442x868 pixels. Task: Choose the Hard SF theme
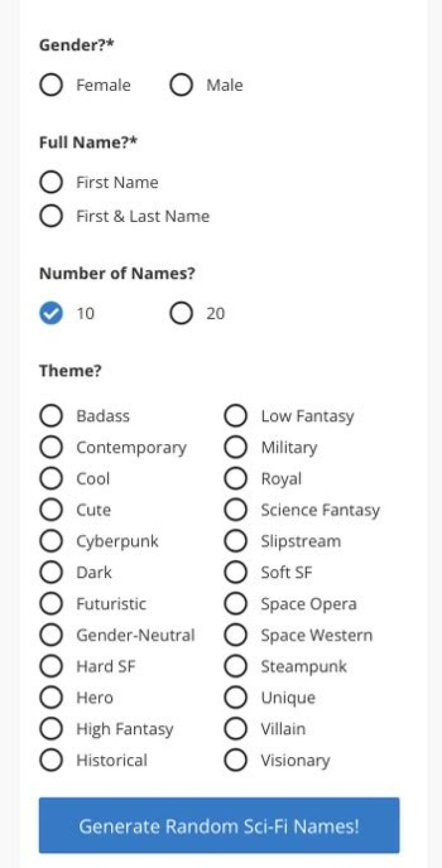coord(51,666)
